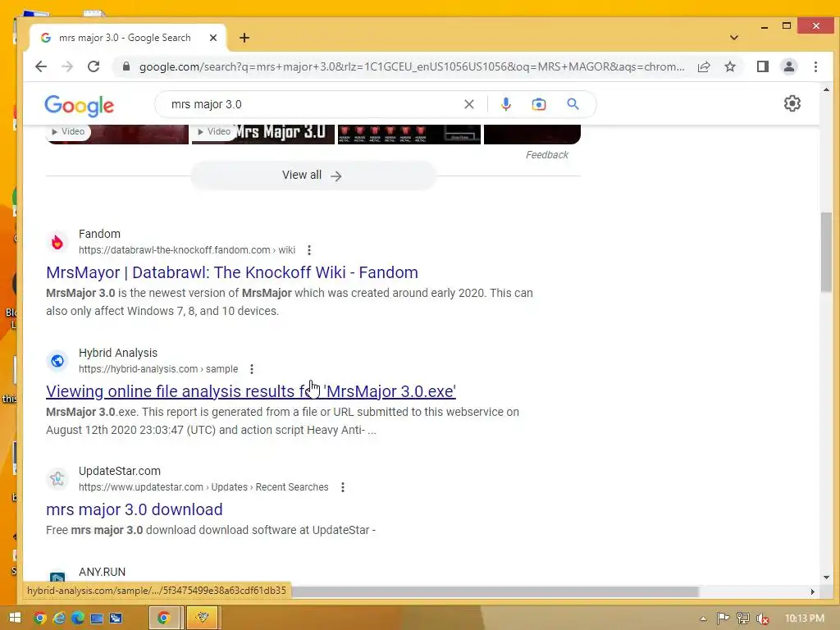This screenshot has width=840, height=630.
Task: Click the UpdateStar.com site favicon
Action: point(57,478)
